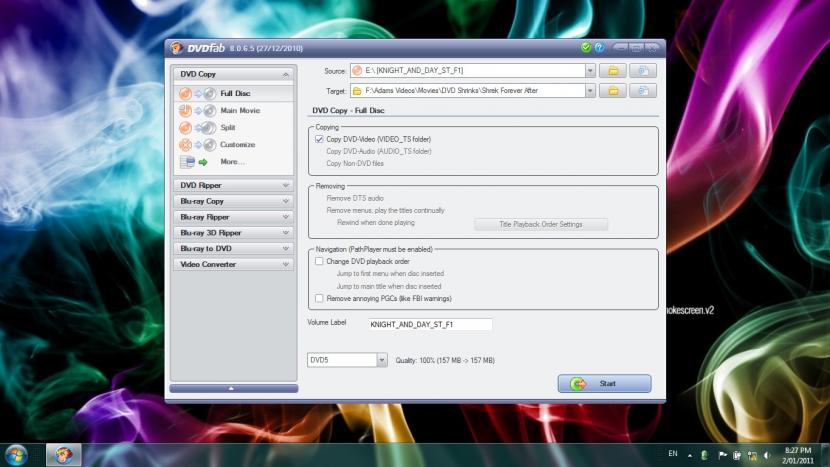Expand the Blu-ray to DVD section
Screen dimensions: 830x467
click(x=234, y=248)
